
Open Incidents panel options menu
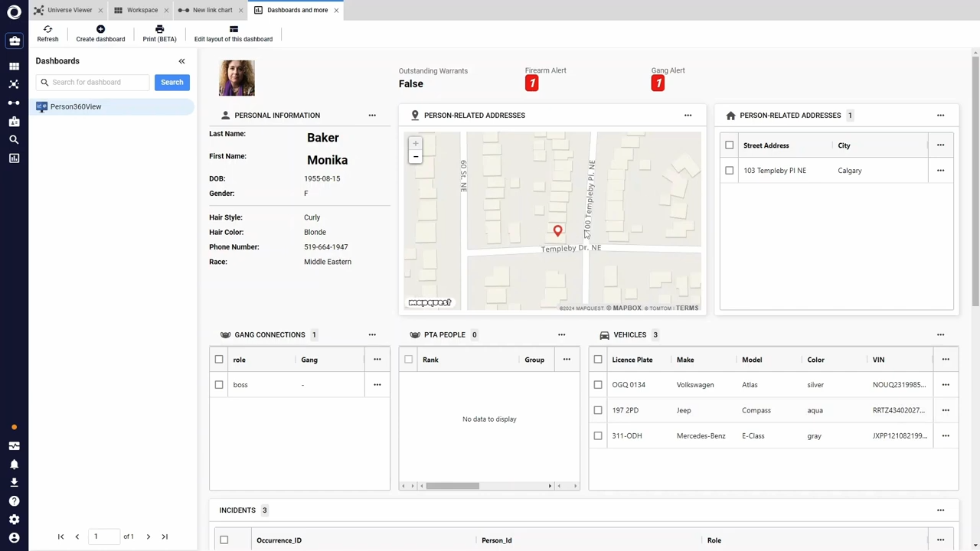pos(940,510)
